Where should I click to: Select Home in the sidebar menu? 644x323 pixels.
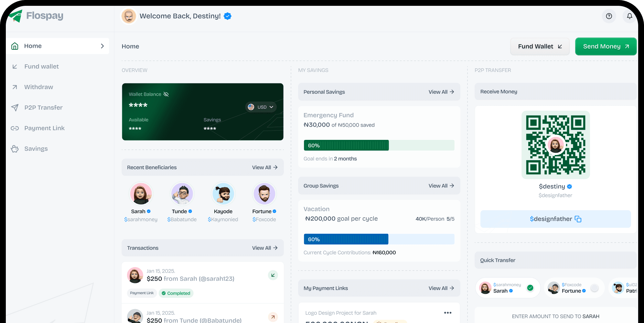[x=33, y=46]
